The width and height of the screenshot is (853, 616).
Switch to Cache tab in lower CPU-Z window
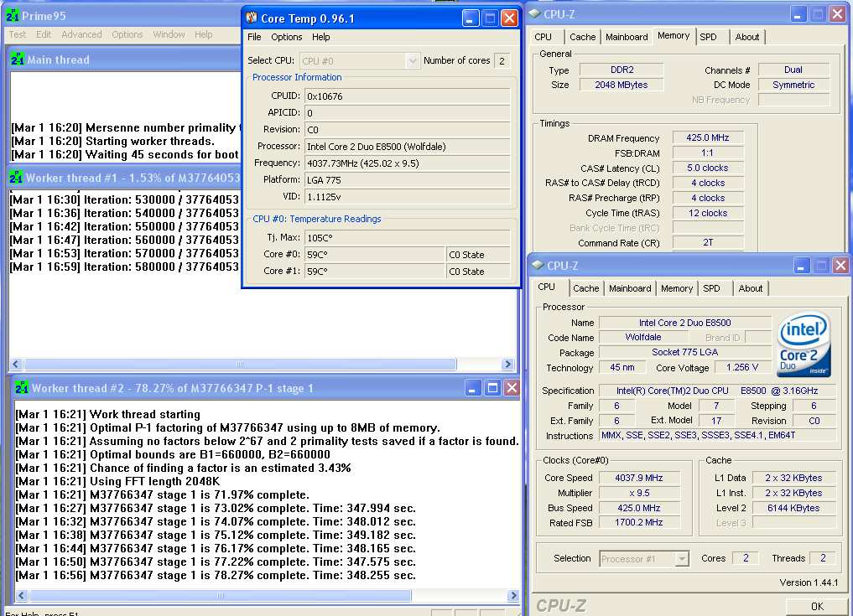click(x=586, y=288)
